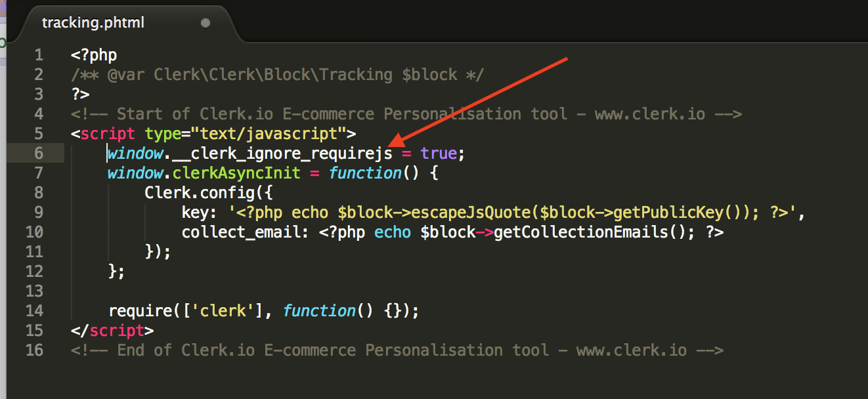Screen dimensions: 868x399
Task: Click the unsaved dot on tracking.phtml tab
Action: (206, 23)
